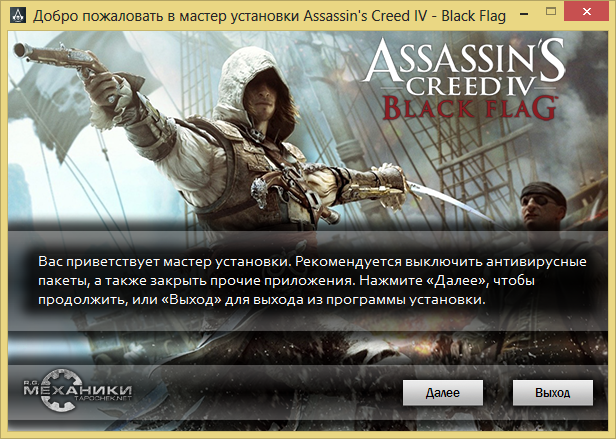Click the hooded assassin's face in artwork
Viewport: 616px width, 440px height.
[x=264, y=94]
